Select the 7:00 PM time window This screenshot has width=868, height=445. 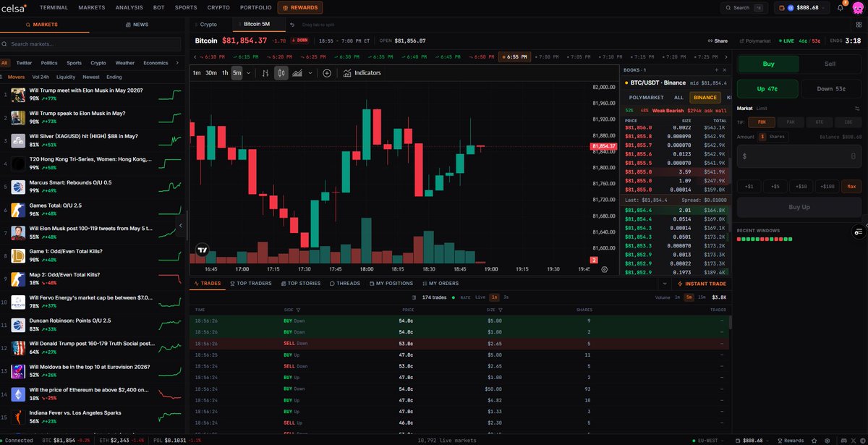tap(547, 56)
